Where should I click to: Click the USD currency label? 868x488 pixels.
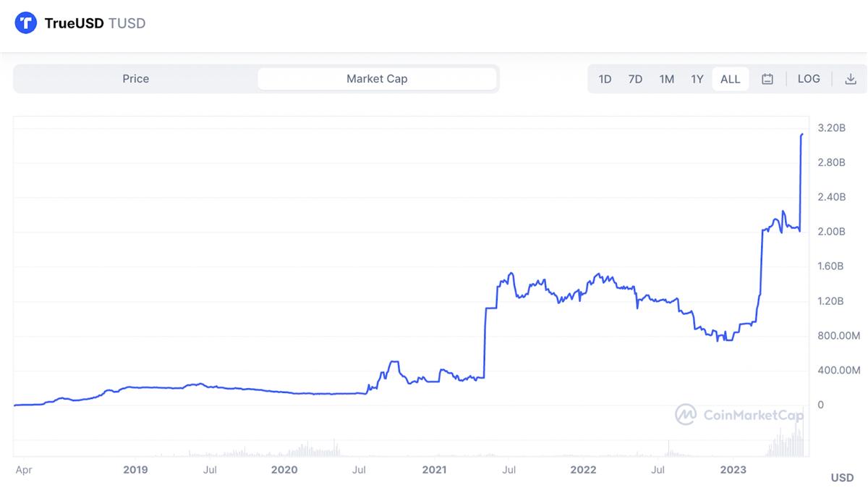coord(842,478)
